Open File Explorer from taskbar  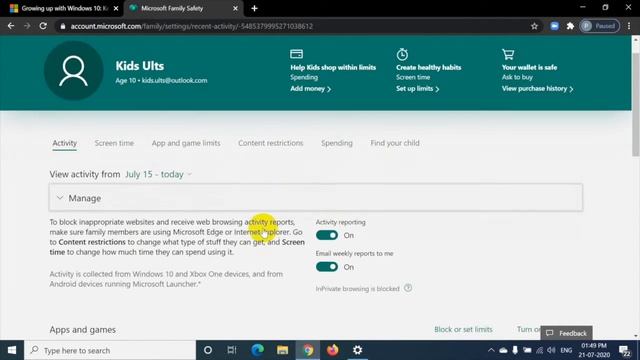(x=282, y=350)
